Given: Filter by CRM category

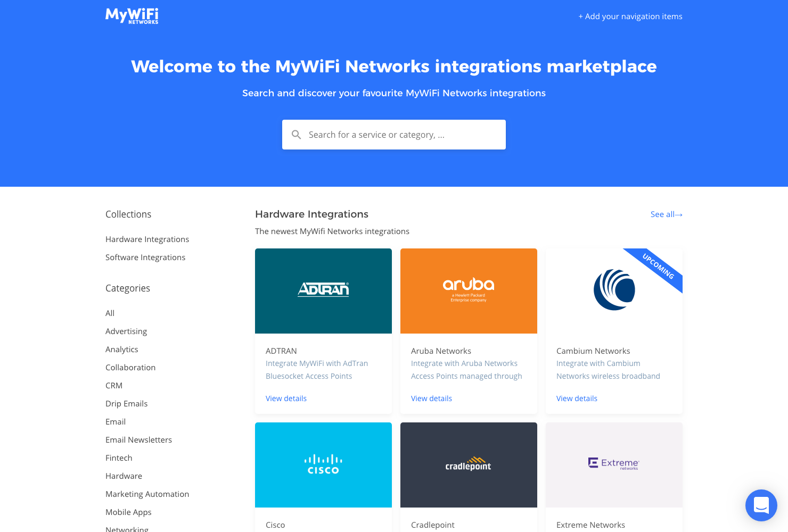Looking at the screenshot, I should tap(114, 386).
